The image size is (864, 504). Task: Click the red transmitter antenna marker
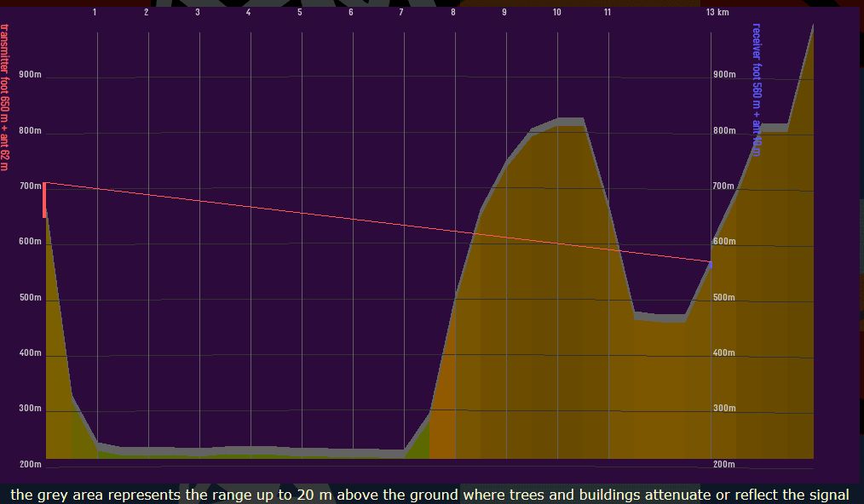(44, 200)
